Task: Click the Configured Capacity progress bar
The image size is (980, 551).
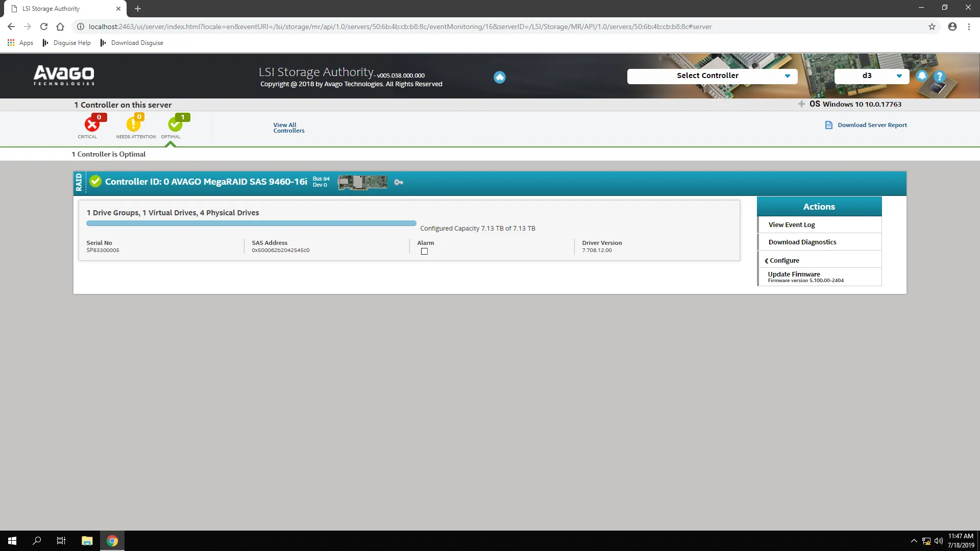Action: [x=251, y=223]
